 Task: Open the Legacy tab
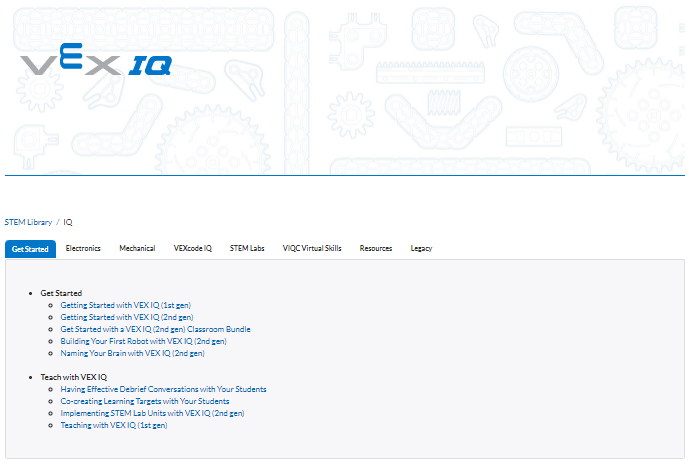coord(421,248)
